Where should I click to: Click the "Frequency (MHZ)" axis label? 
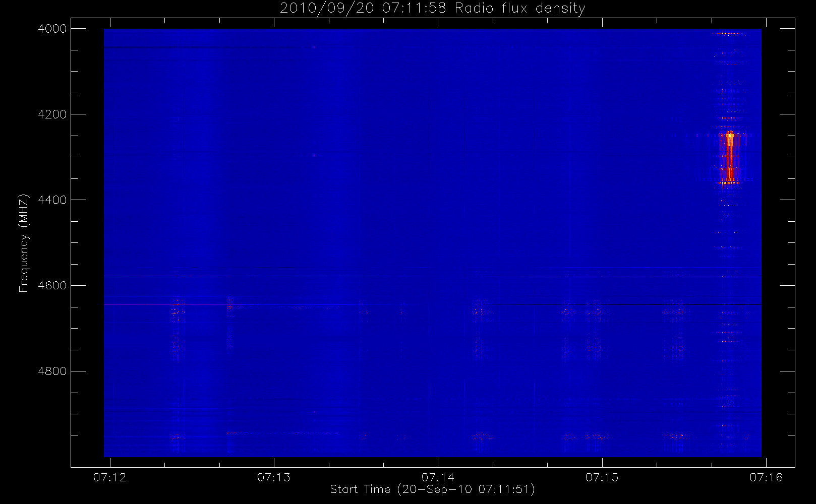[23, 243]
